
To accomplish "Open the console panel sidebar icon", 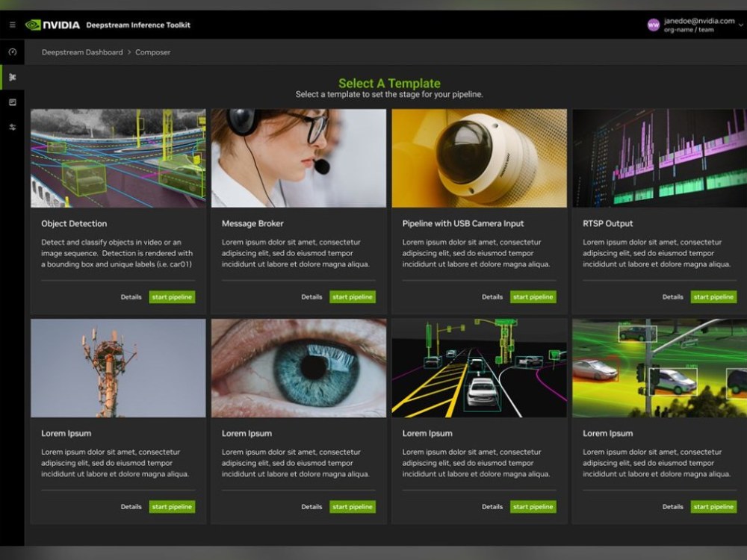I will tap(13, 102).
